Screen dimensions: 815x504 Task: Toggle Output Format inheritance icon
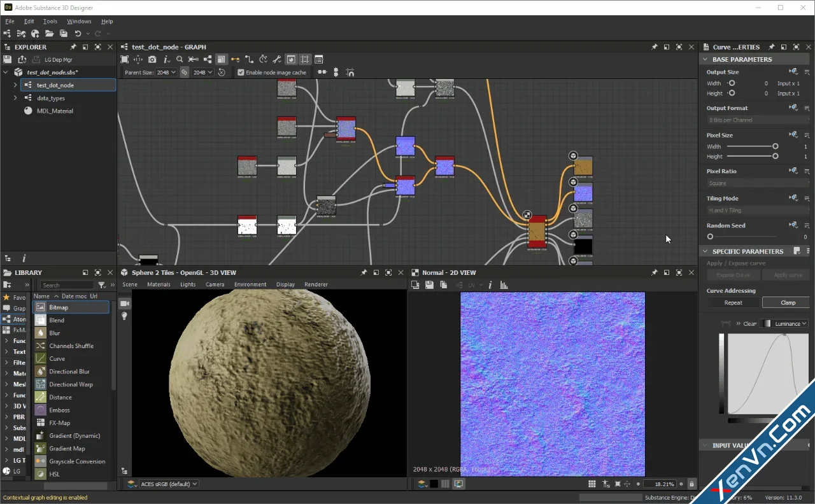coord(793,108)
